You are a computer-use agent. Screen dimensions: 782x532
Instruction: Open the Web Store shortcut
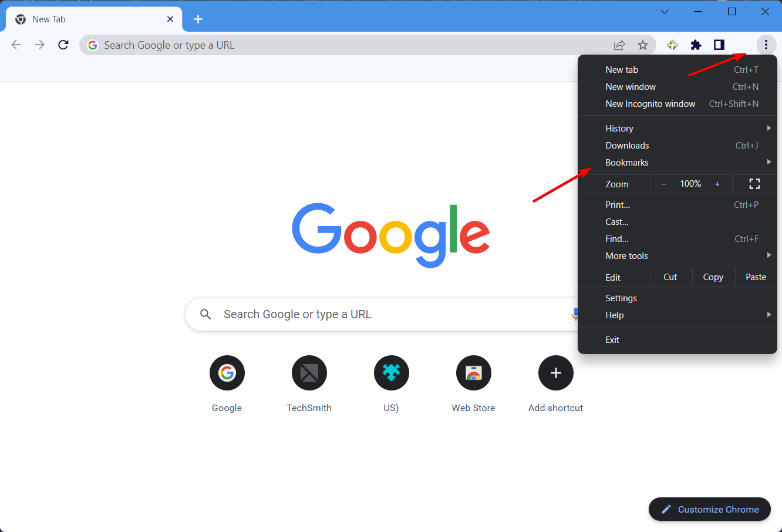pos(473,373)
